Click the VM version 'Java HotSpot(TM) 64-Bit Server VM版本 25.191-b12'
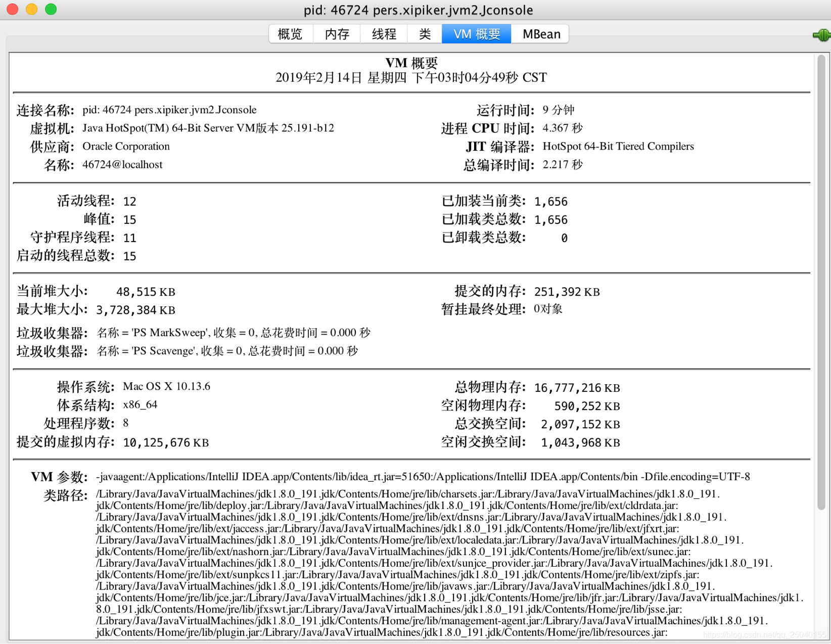 click(208, 128)
